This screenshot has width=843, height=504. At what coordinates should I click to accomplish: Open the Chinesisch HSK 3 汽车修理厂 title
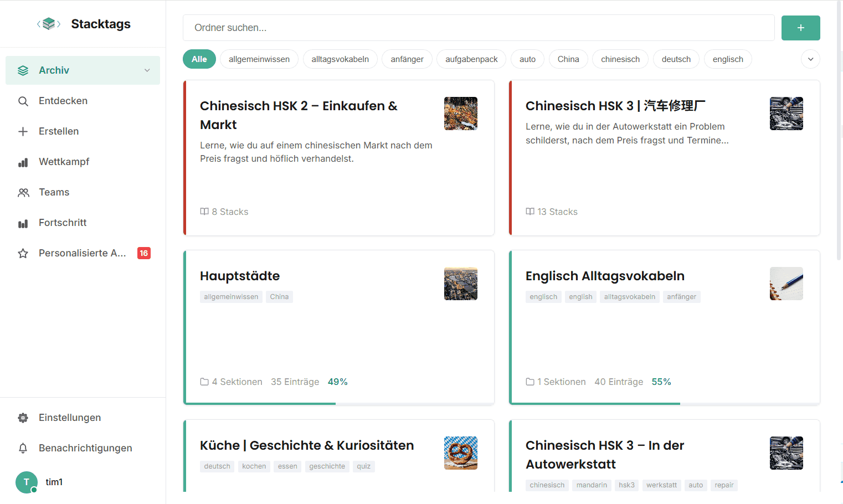click(615, 106)
